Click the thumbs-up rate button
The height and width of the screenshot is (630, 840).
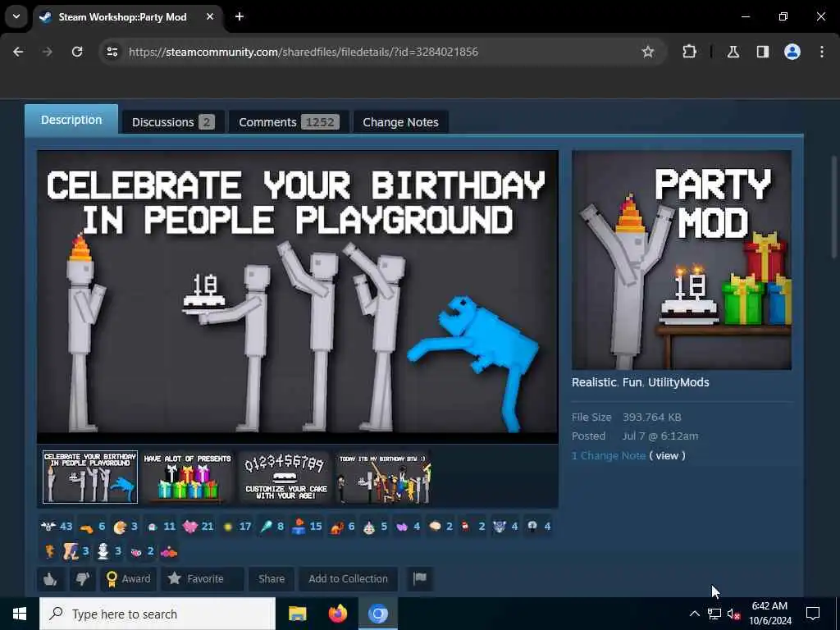pos(50,578)
